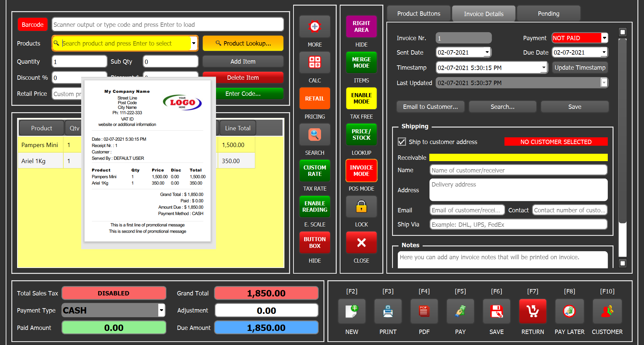Open the calculator with CALC icon
644x345 pixels.
pyautogui.click(x=315, y=63)
